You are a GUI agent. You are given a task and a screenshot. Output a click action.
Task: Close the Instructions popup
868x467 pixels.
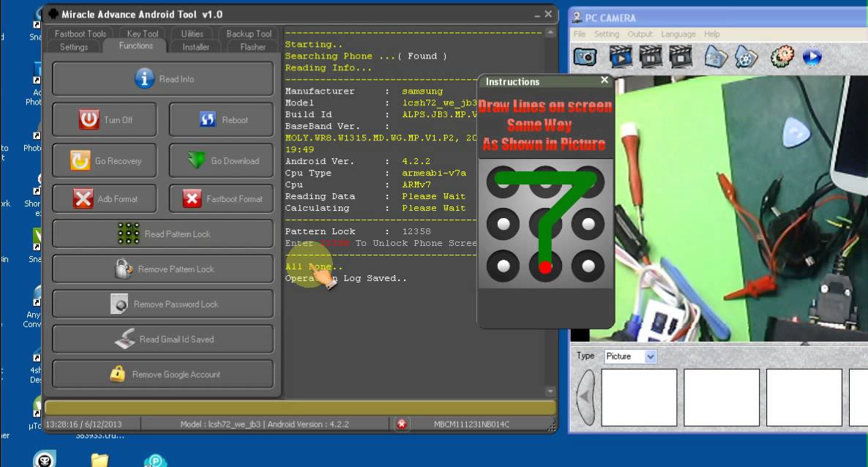click(605, 81)
